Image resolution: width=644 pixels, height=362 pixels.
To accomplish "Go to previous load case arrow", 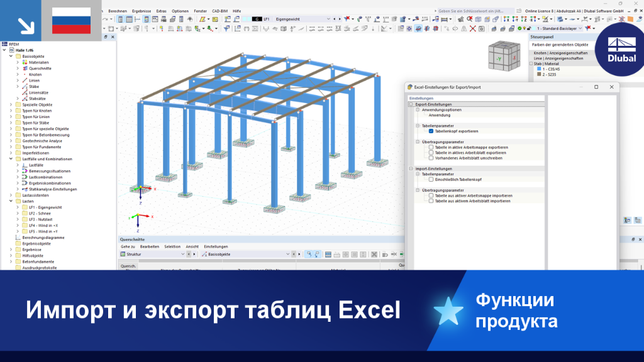I will 334,19.
